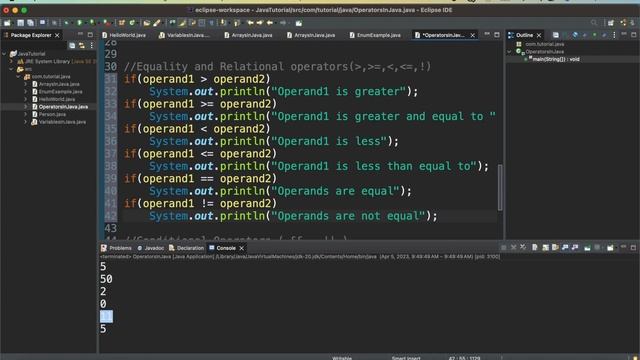This screenshot has height=360, width=640.
Task: Click the Pin Console icon
Action: pos(587,247)
